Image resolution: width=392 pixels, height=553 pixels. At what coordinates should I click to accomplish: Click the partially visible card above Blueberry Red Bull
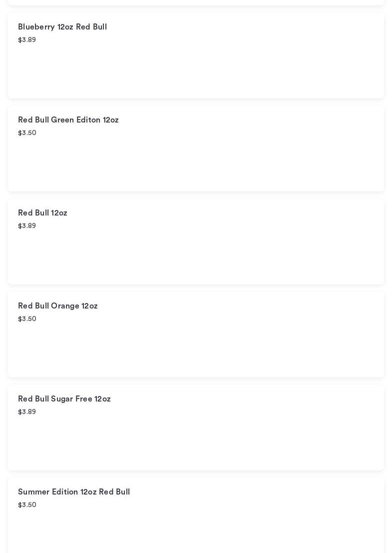[196, 2]
